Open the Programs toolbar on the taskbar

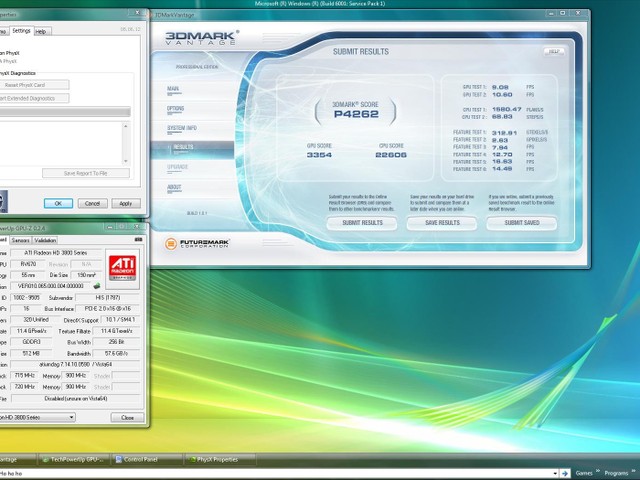tap(616, 473)
